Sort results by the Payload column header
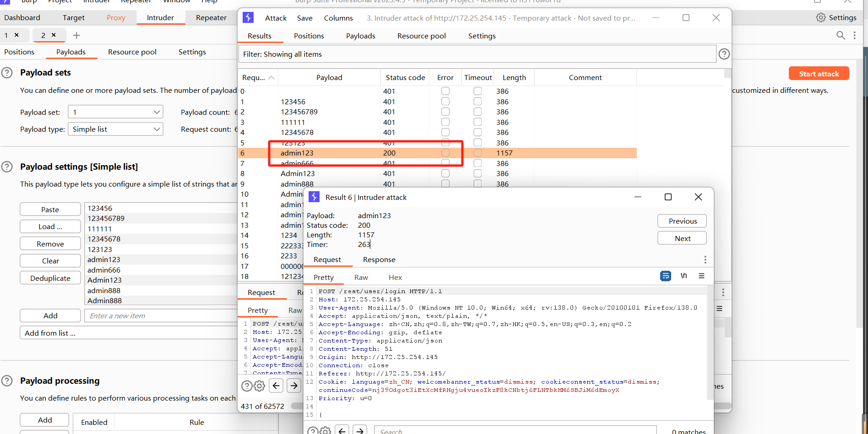868x434 pixels. tap(329, 78)
